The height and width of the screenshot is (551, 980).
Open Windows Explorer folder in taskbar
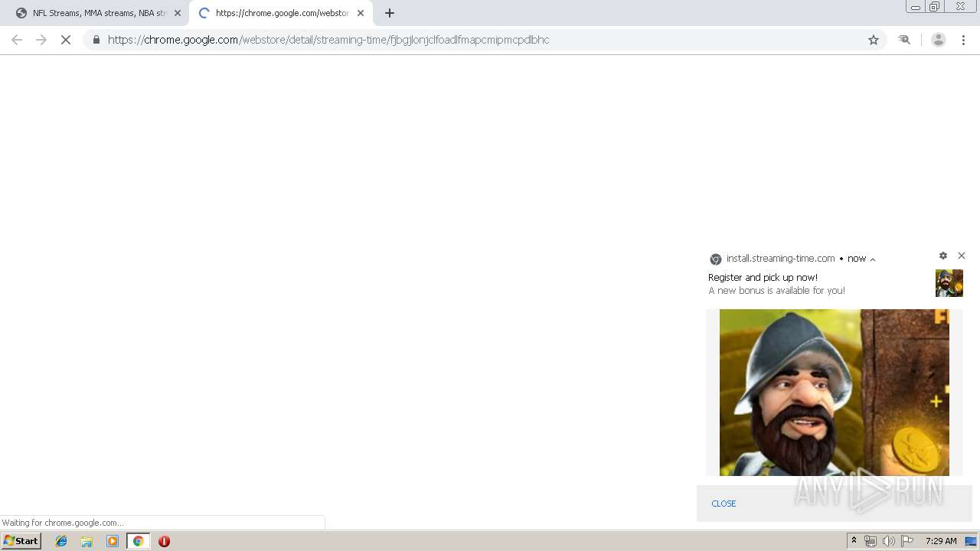point(87,541)
